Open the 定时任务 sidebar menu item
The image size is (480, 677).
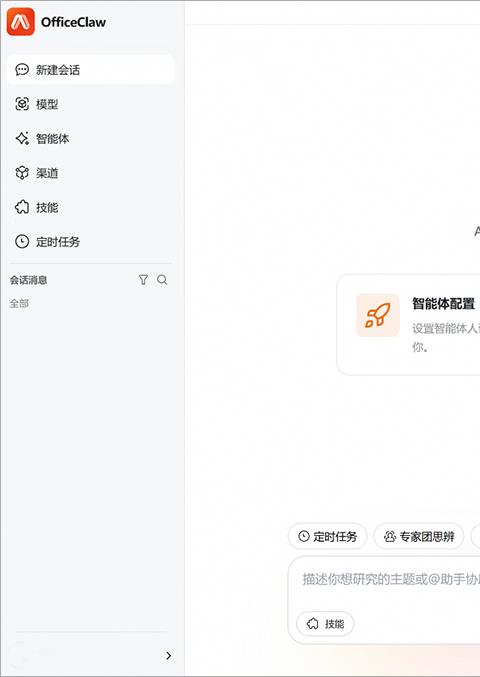tap(90, 242)
